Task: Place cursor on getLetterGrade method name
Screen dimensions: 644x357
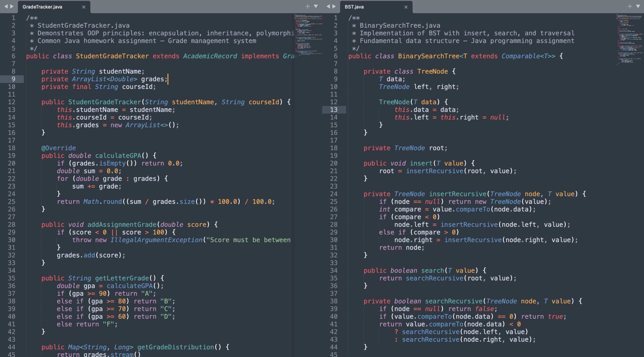Action: 122,278
